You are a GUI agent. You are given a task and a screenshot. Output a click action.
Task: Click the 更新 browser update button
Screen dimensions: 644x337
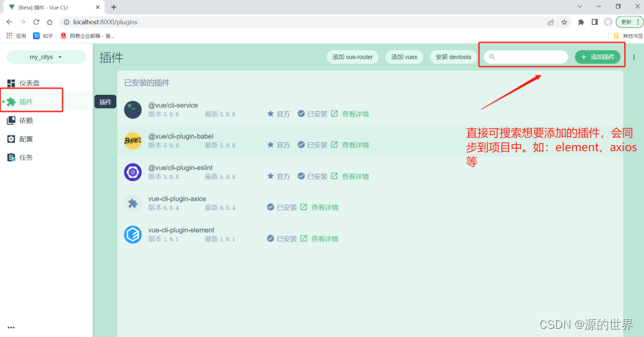click(629, 22)
